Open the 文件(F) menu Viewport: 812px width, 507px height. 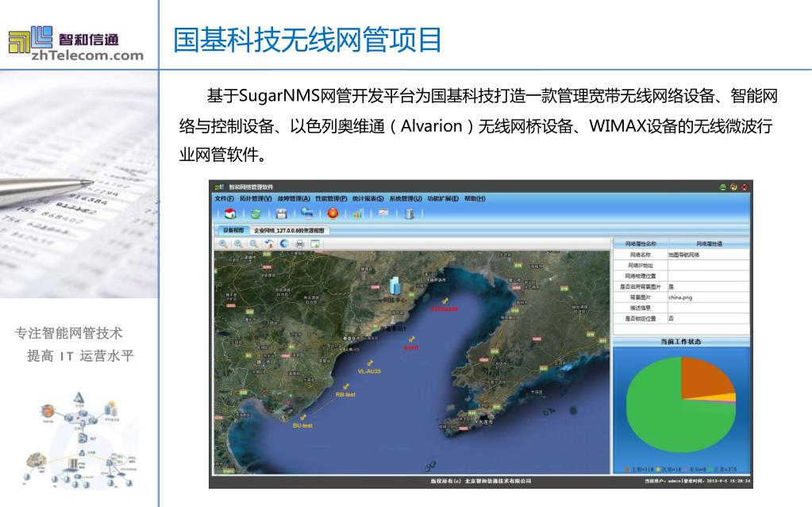[x=224, y=198]
